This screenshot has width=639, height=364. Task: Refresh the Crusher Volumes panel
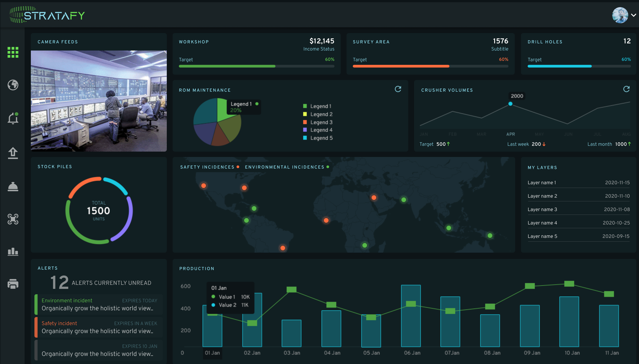[x=626, y=89]
